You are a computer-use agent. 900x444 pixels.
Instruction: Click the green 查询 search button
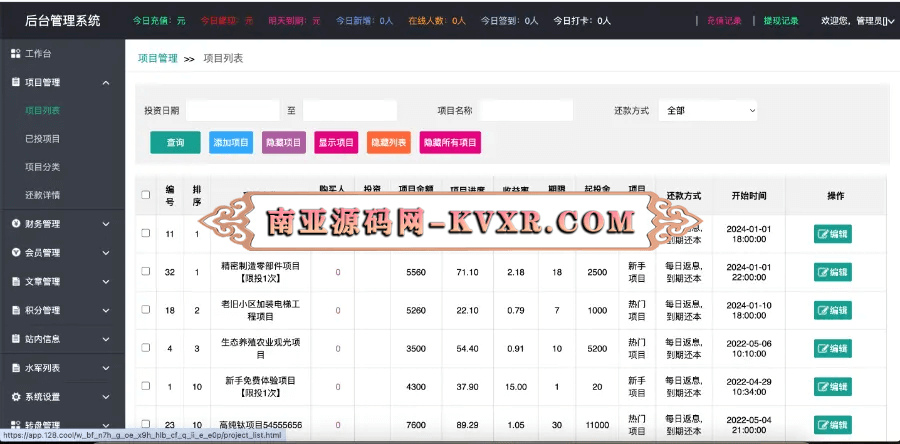176,143
